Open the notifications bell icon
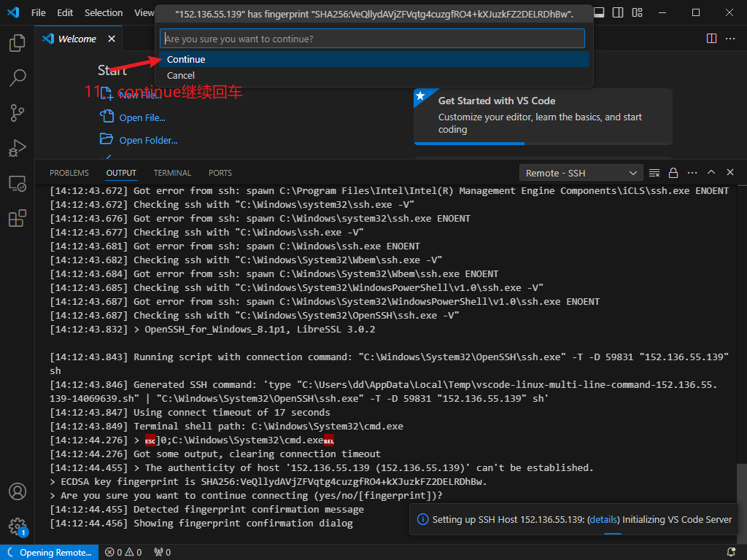This screenshot has width=747, height=560. 731,553
